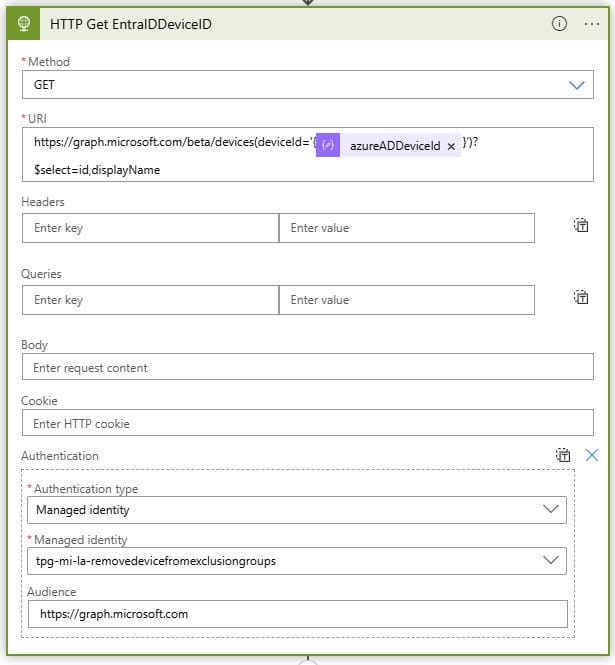Click the Headers value input field

coord(407,228)
